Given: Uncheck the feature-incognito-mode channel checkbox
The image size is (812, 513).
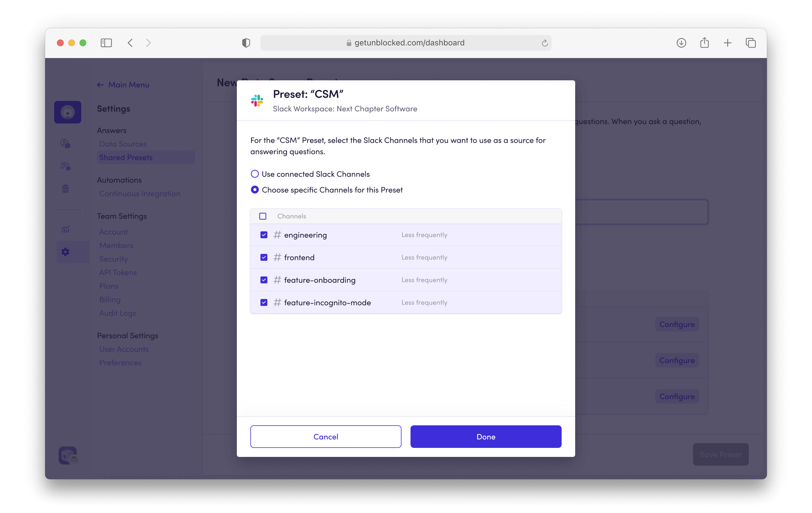Looking at the screenshot, I should coord(264,303).
